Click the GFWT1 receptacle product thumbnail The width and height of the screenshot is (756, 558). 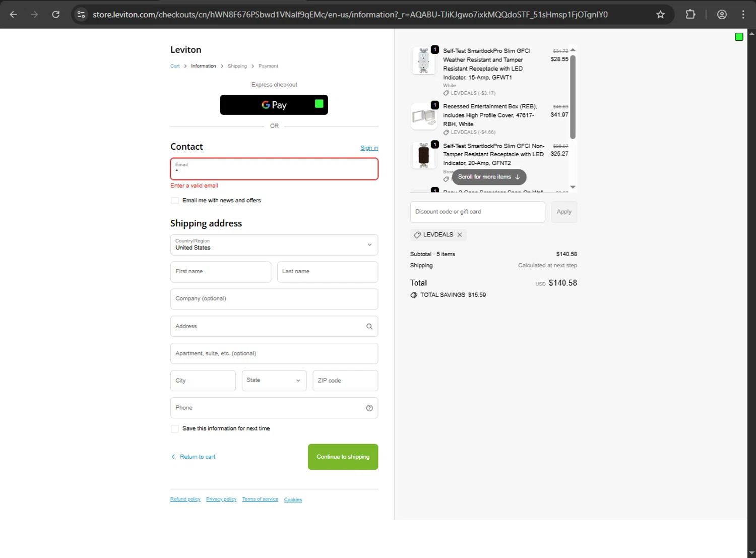click(x=424, y=61)
